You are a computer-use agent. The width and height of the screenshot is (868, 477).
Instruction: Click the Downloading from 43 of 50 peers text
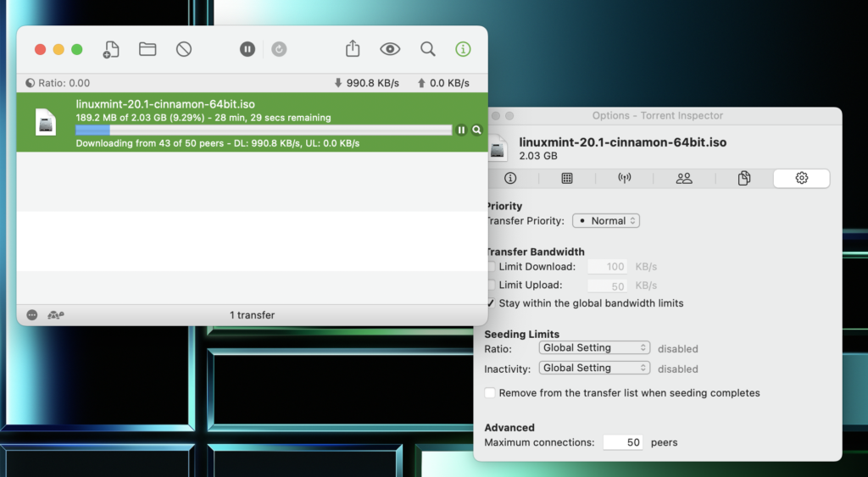[x=149, y=143]
